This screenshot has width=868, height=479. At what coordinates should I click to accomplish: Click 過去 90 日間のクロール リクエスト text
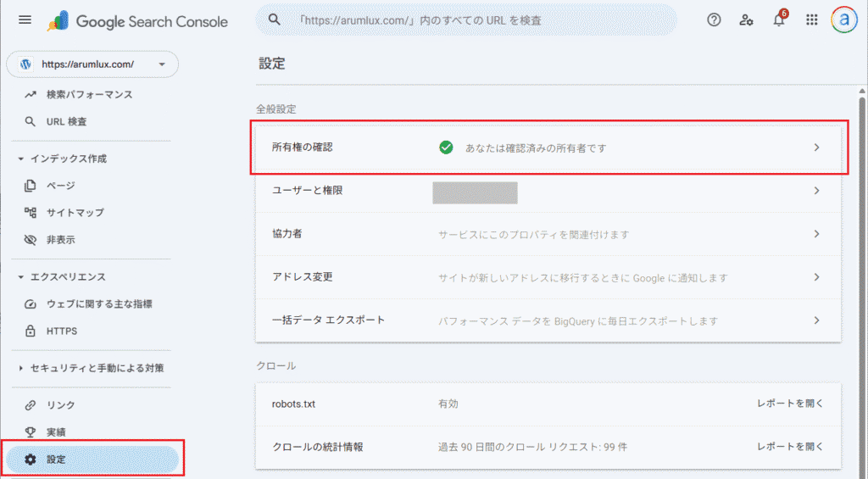532,447
